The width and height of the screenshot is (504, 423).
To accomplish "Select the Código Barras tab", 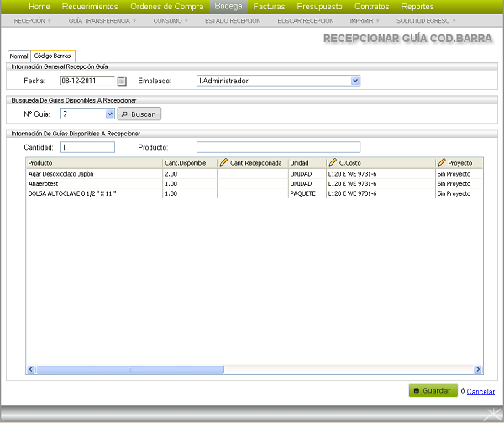I will tap(53, 56).
